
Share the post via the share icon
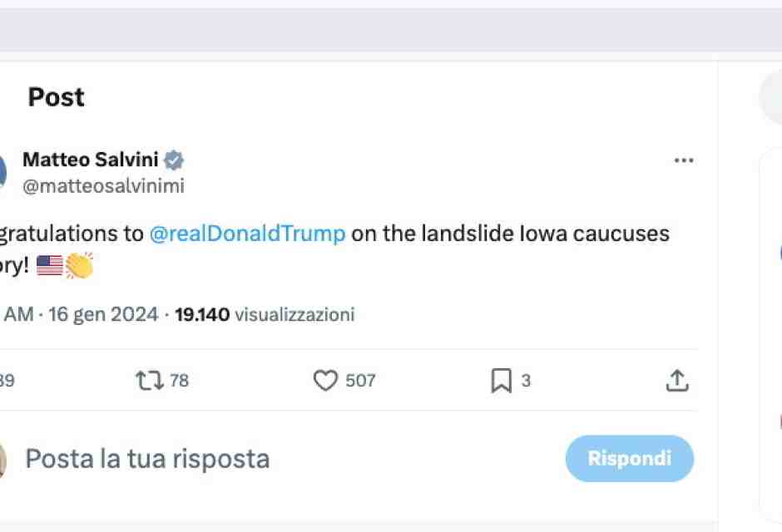click(x=677, y=380)
